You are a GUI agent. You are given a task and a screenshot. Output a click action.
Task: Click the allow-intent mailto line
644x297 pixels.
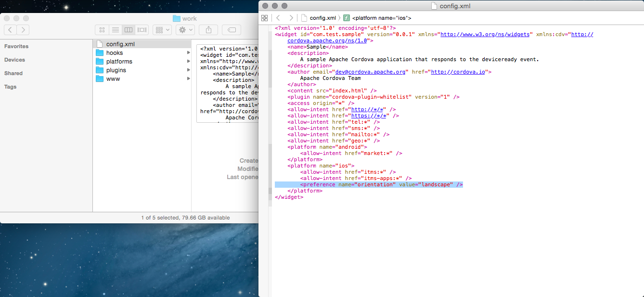[x=338, y=134]
